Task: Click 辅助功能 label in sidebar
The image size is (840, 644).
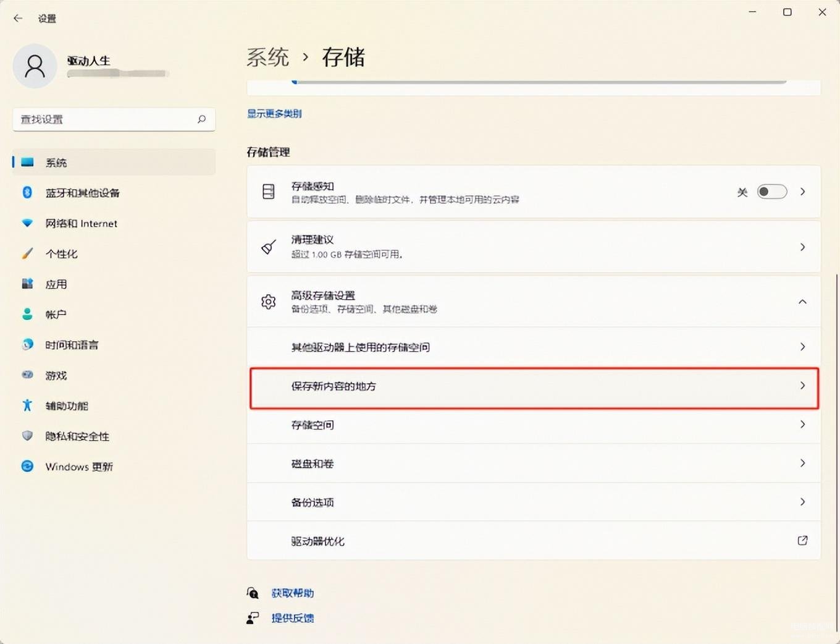Action: pos(67,406)
